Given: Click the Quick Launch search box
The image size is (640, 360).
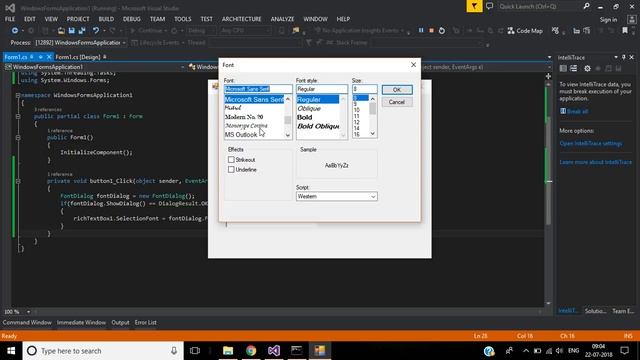Looking at the screenshot, I should click(x=540, y=6).
